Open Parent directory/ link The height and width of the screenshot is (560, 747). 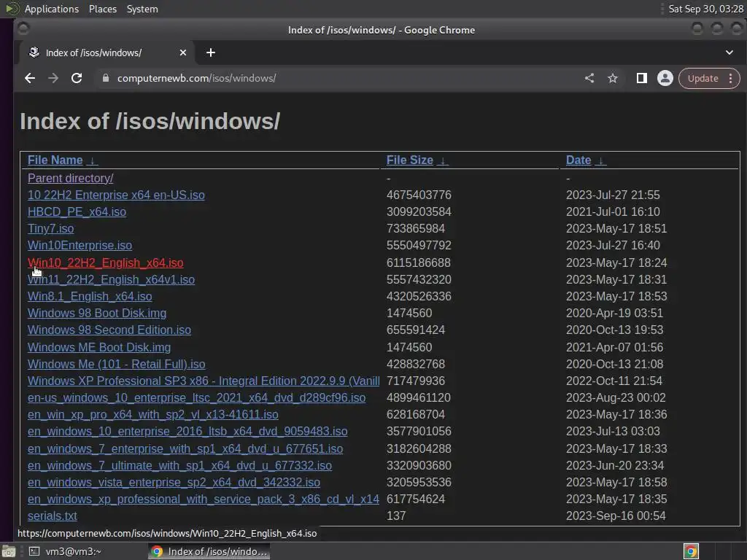[x=71, y=178]
